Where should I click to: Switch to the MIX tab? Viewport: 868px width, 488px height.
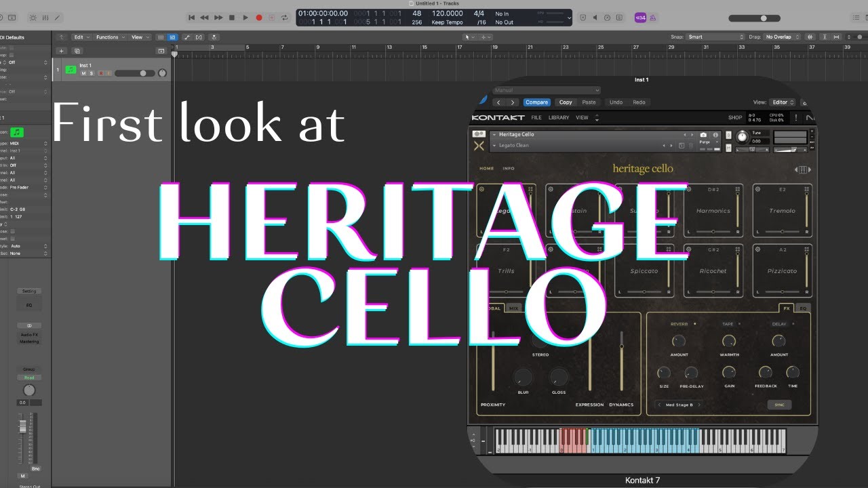point(514,308)
